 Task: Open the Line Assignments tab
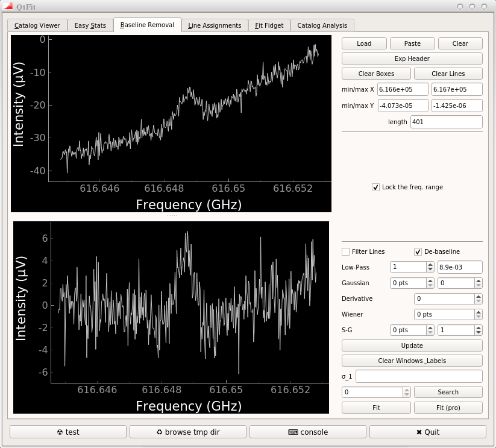click(x=215, y=25)
